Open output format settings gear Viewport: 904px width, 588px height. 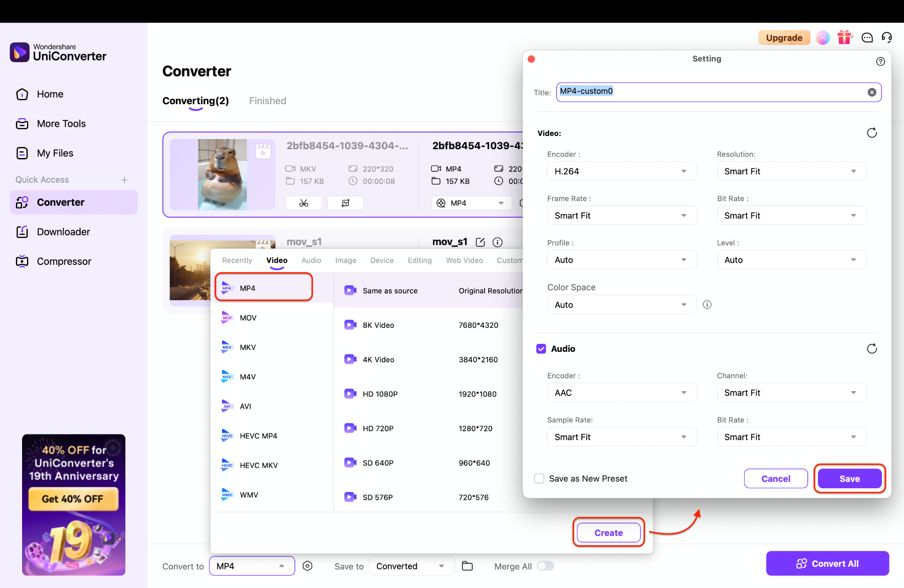coord(308,566)
